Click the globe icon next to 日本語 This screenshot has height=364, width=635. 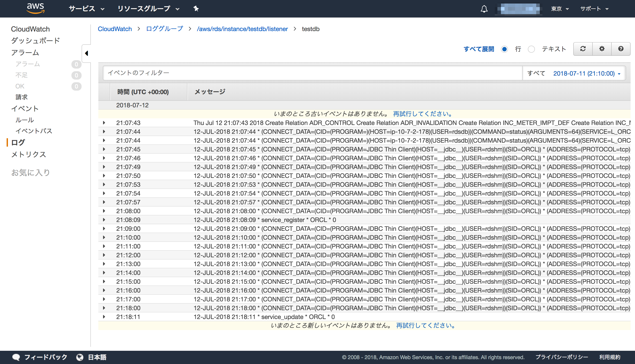click(80, 357)
